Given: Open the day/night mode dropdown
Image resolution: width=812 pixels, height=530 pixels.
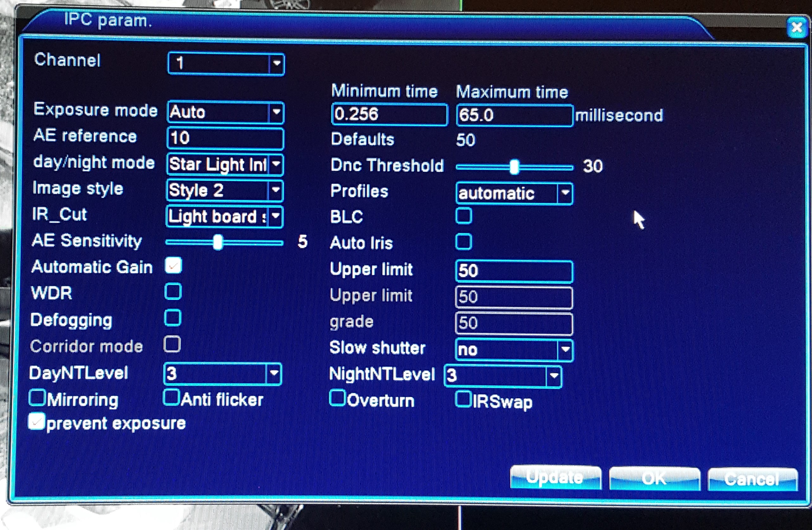Looking at the screenshot, I should point(276,164).
